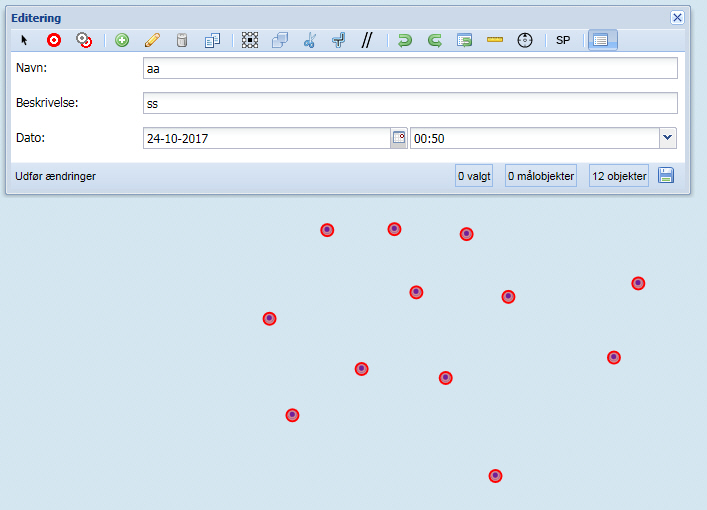
Task: Click the '0 valgt' button
Action: pos(474,176)
